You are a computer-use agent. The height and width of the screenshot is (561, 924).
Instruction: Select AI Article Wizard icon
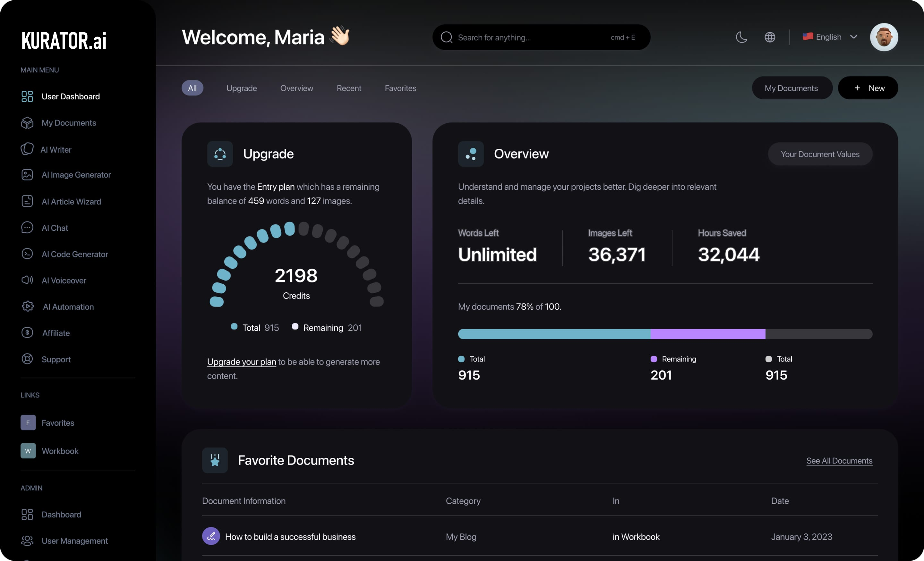(x=27, y=202)
